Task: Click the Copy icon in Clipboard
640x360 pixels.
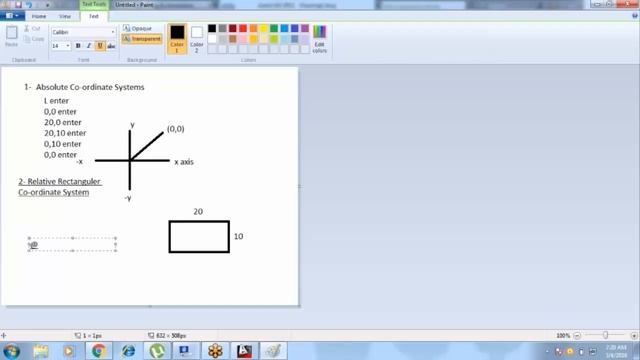Action: [x=27, y=39]
